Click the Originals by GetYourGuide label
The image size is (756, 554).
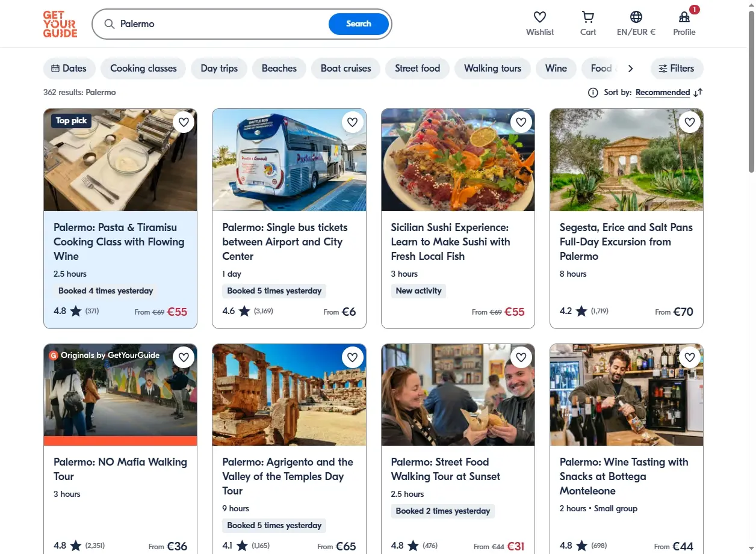[105, 355]
